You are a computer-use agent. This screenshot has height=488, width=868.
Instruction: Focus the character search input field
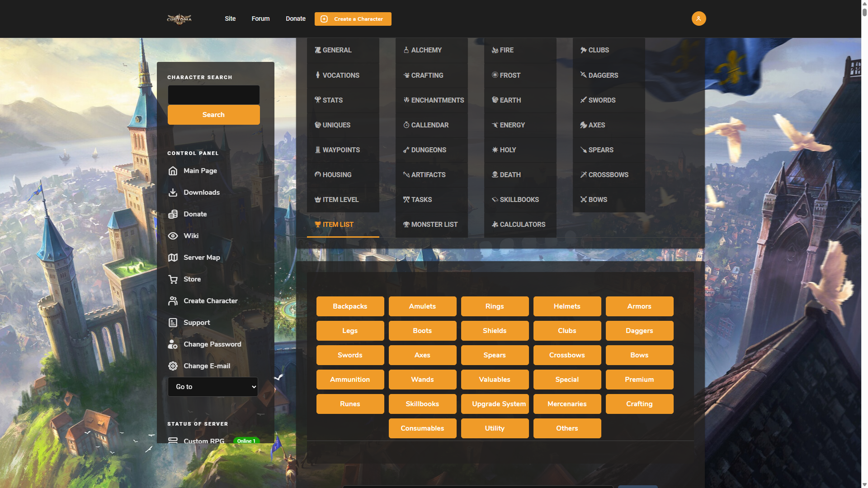214,95
